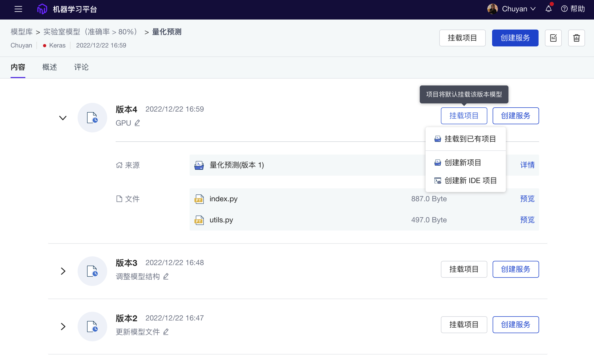Click icon beside 创建新项目
This screenshot has width=594, height=364.
438,162
